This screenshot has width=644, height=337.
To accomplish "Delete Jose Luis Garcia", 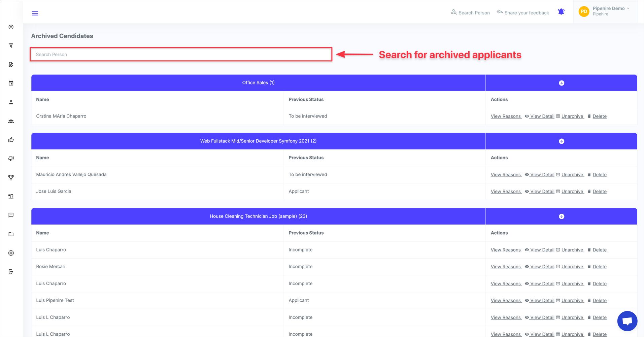I will (x=597, y=192).
